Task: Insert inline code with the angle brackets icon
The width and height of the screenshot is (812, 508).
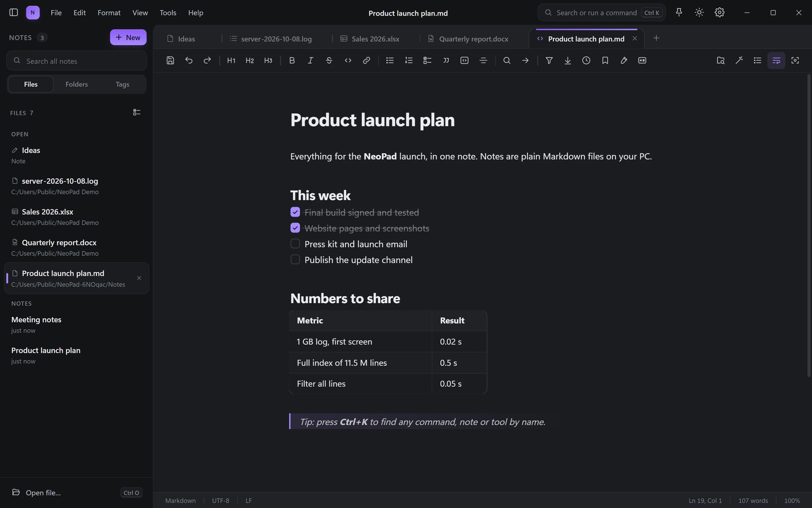Action: 348,60
